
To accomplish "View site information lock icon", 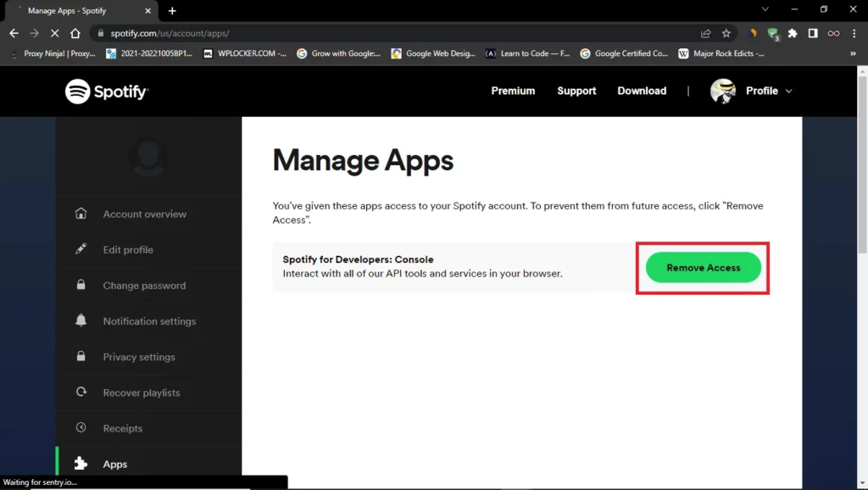I will pos(100,33).
